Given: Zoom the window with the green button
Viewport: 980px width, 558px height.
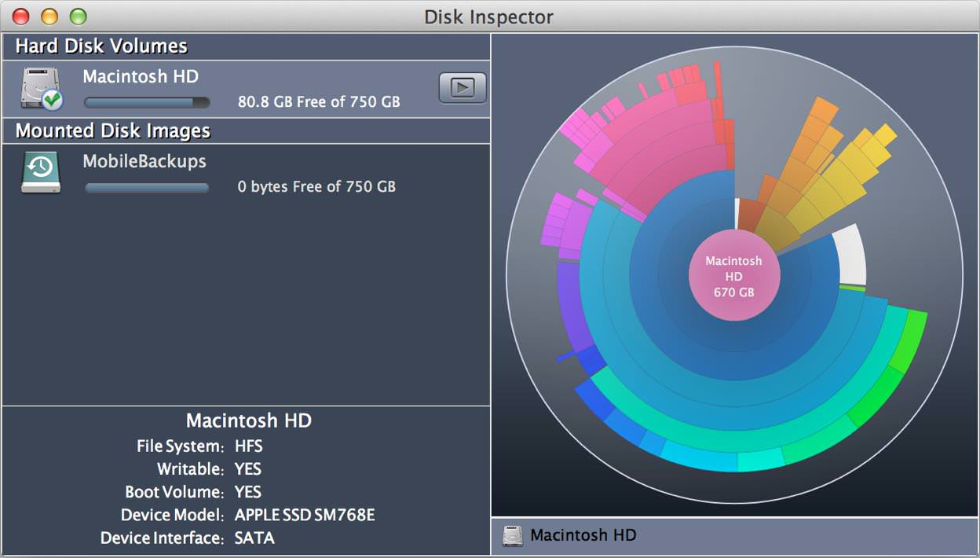Looking at the screenshot, I should pos(78,17).
